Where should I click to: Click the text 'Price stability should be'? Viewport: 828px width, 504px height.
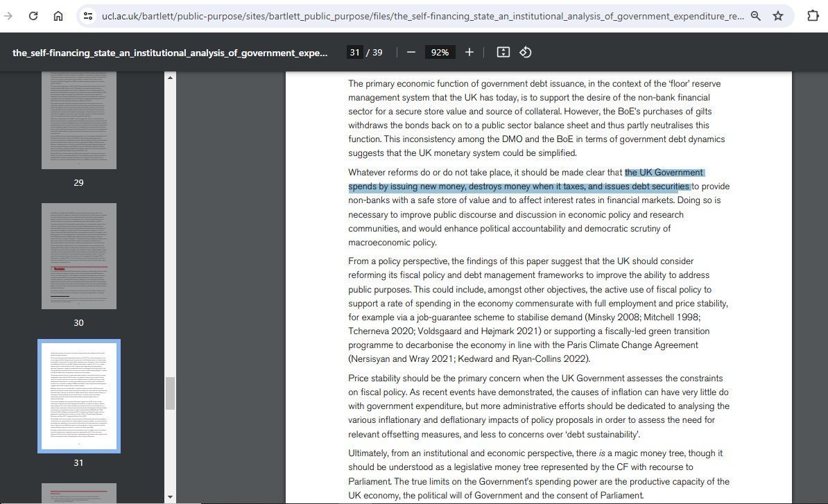click(x=395, y=379)
